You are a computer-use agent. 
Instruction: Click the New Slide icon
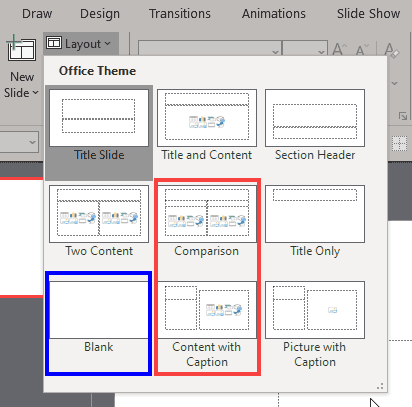[22, 49]
